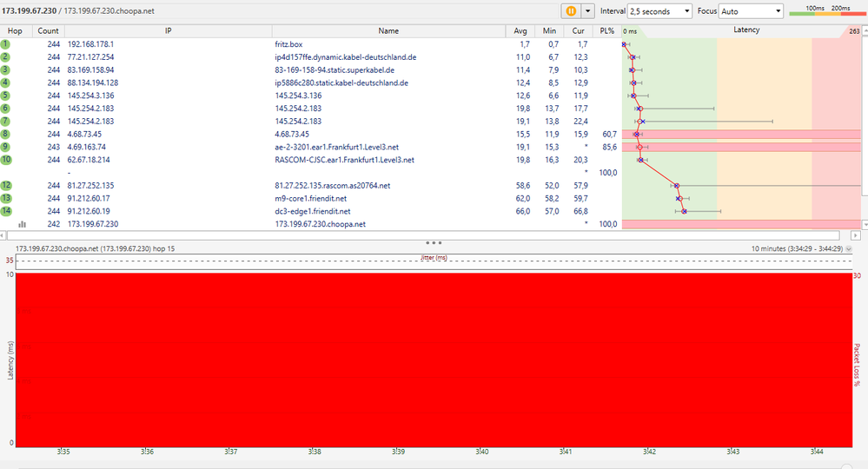The height and width of the screenshot is (469, 868).
Task: Expand the 10 minutes timeline range chevron
Action: pyautogui.click(x=849, y=249)
